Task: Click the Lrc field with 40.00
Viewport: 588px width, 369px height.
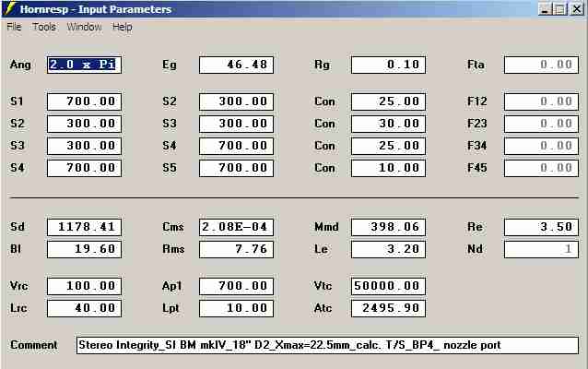Action: (85, 308)
